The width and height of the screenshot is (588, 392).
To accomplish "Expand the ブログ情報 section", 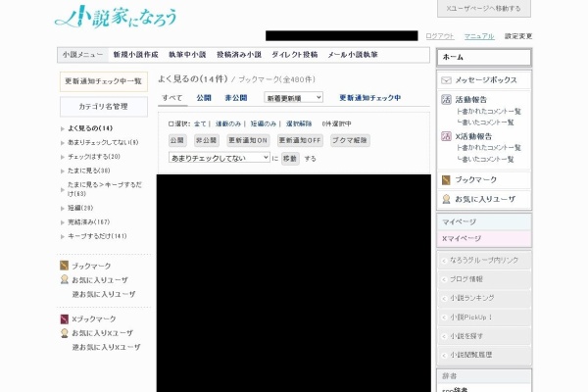I will click(x=484, y=279).
